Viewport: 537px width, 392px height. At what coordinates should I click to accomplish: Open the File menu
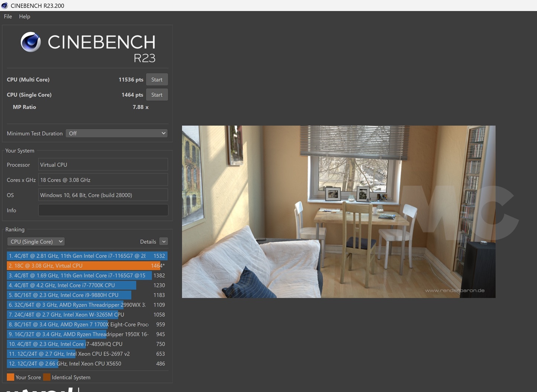[x=8, y=16]
